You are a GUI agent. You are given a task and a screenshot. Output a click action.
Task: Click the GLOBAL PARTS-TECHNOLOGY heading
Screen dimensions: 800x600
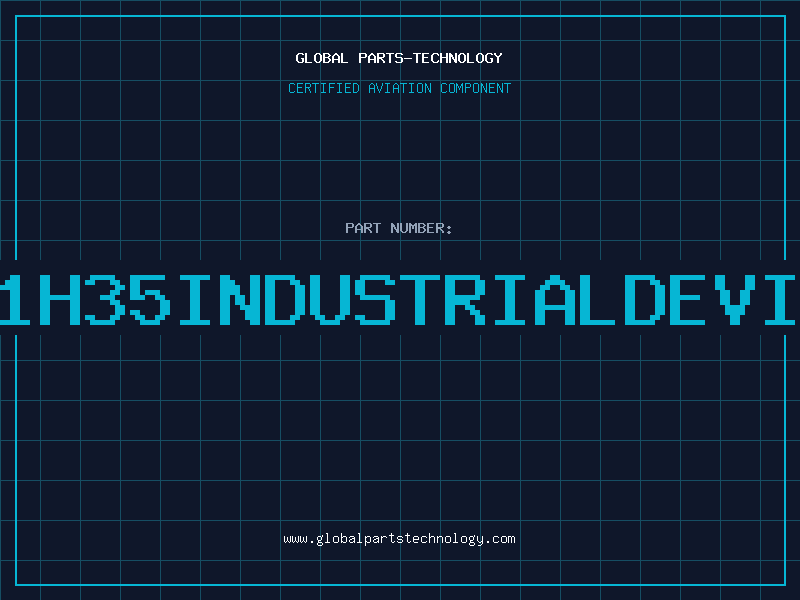click(x=399, y=58)
